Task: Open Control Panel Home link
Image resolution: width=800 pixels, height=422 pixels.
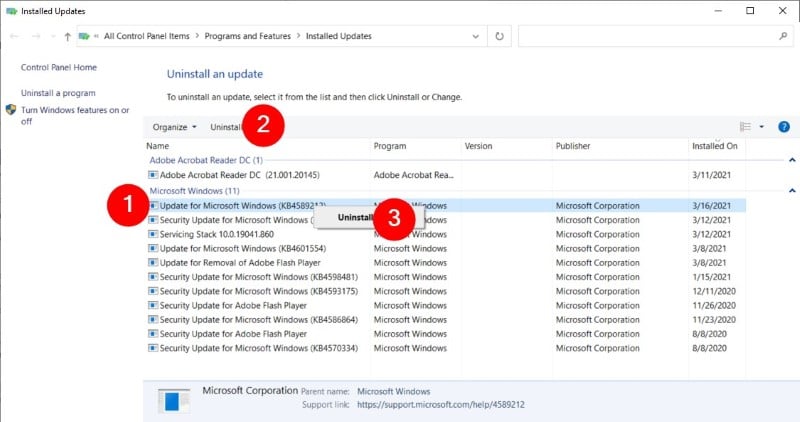Action: [x=59, y=67]
